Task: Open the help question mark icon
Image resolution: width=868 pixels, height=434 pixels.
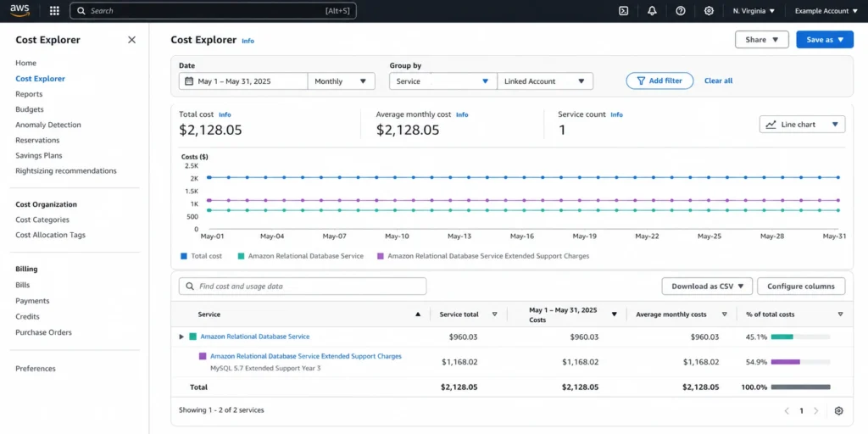Action: (x=681, y=10)
